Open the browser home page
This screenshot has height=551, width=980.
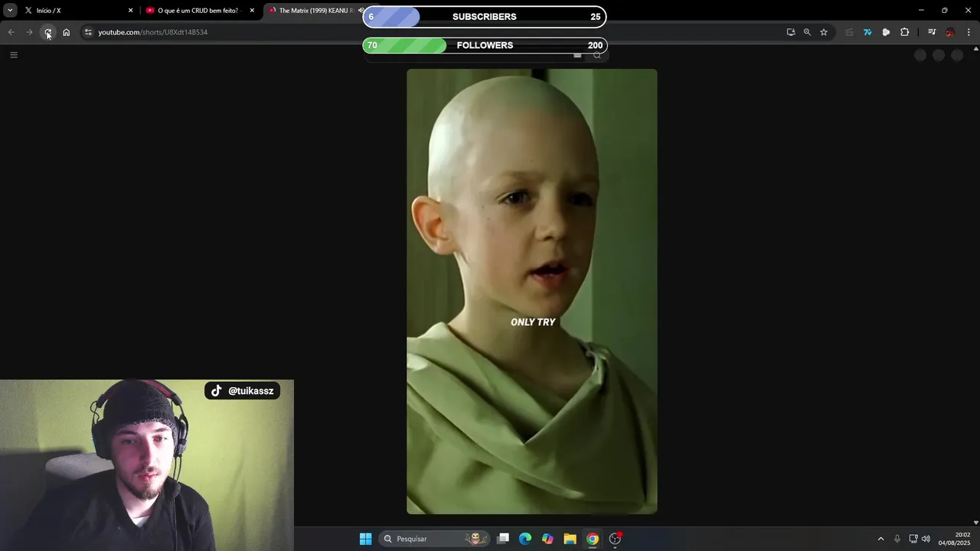coord(66,32)
